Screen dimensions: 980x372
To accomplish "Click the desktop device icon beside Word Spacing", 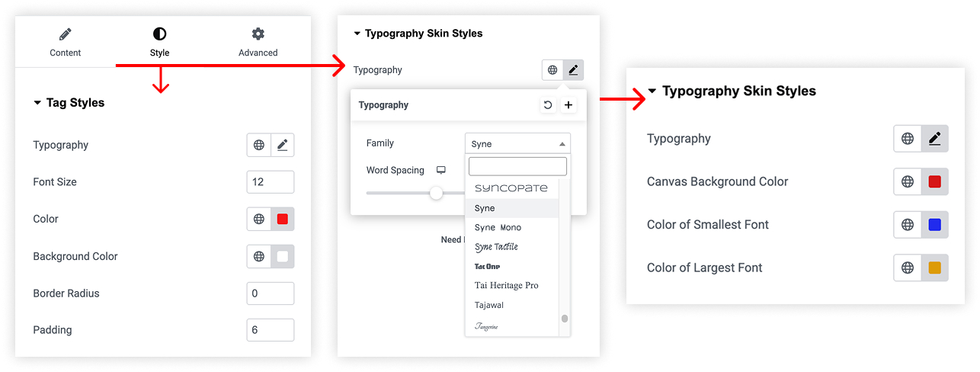I will pos(440,170).
